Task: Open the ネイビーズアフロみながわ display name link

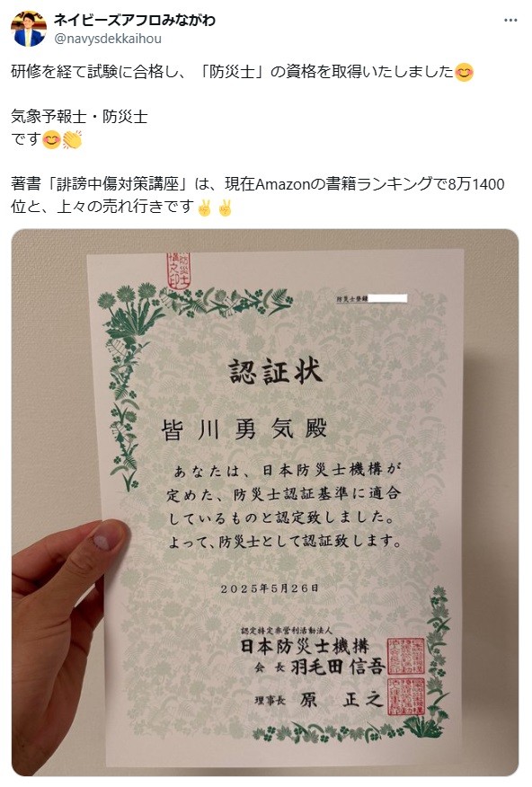Action: point(135,20)
